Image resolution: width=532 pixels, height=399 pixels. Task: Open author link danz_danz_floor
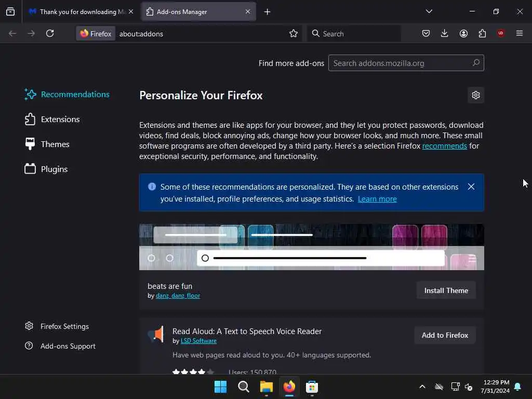pyautogui.click(x=178, y=296)
